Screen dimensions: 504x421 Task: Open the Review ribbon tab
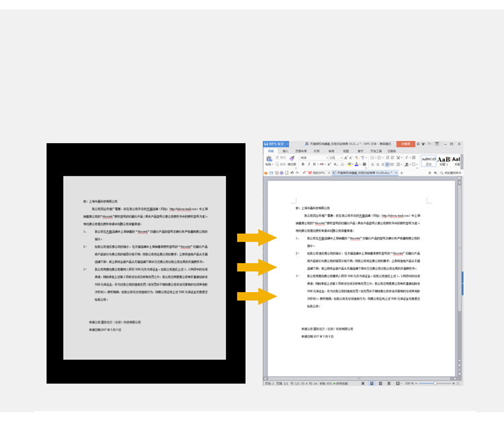tap(331, 151)
